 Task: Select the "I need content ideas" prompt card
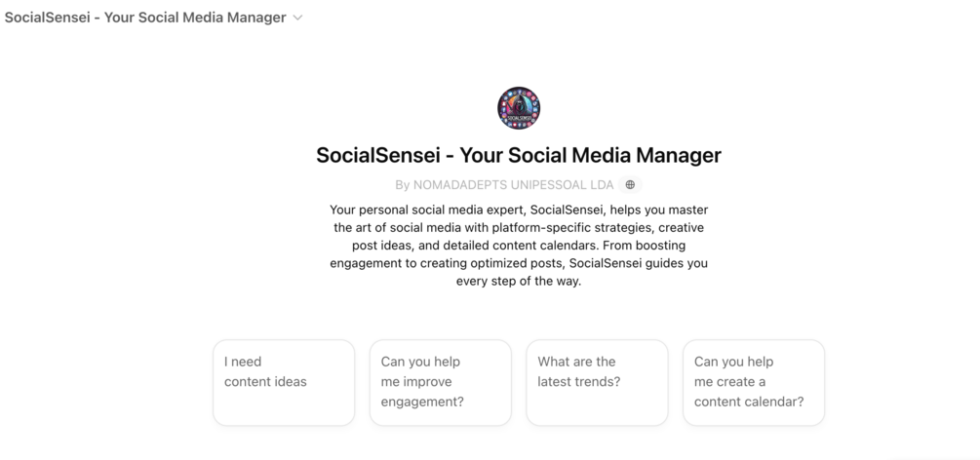click(x=284, y=382)
